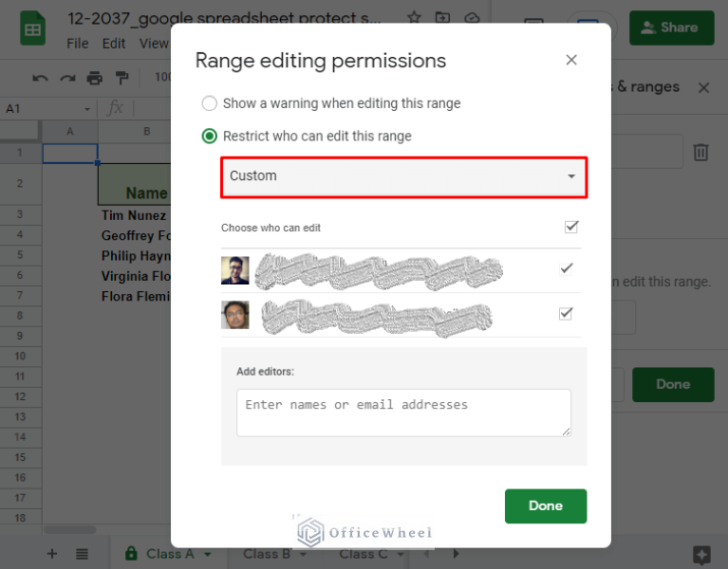The width and height of the screenshot is (728, 569).
Task: Click the green Done button in dialog
Action: 545,505
